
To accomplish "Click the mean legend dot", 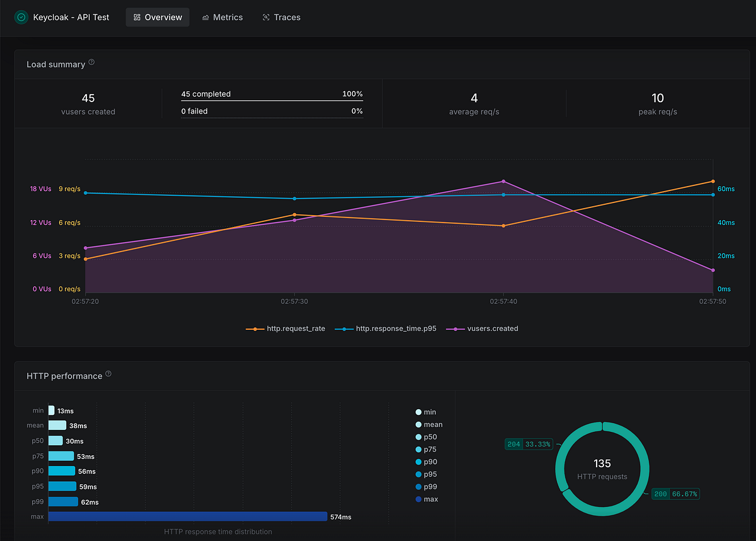I will [x=417, y=424].
